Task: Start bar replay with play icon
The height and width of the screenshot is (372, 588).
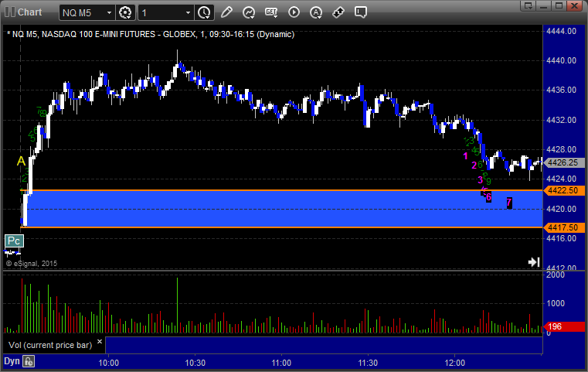Action: click(294, 12)
